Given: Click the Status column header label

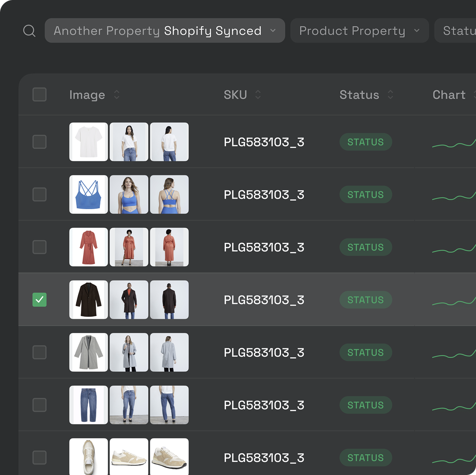Looking at the screenshot, I should [x=359, y=95].
